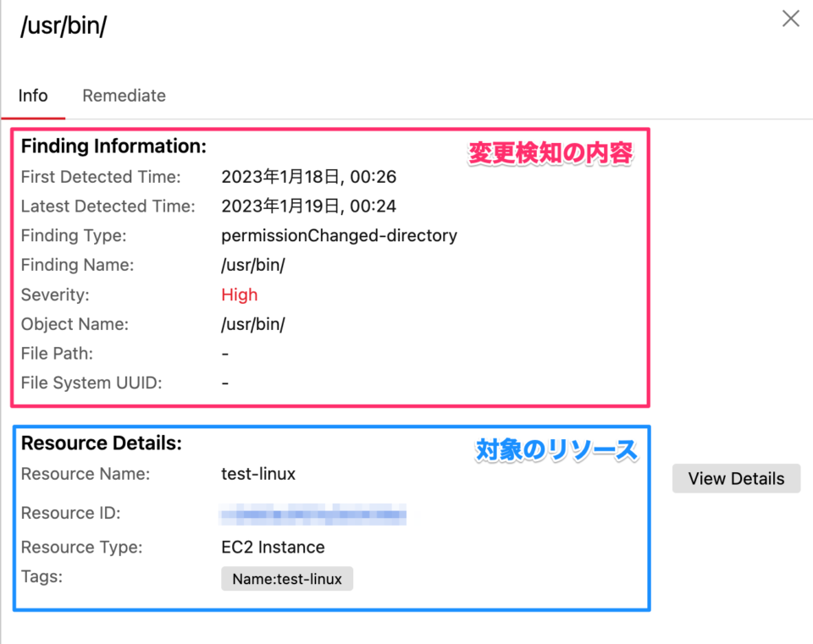Switch to the Remediate tab

pos(124,96)
